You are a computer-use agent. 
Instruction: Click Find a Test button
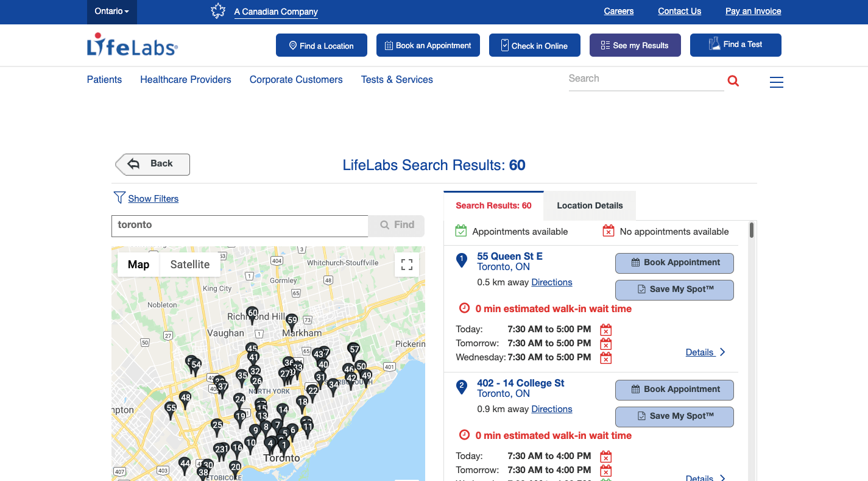click(736, 45)
